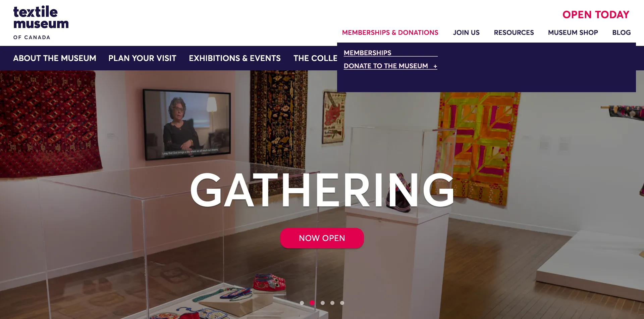Open the Memberships & Donations menu
The height and width of the screenshot is (319, 644).
coord(390,33)
